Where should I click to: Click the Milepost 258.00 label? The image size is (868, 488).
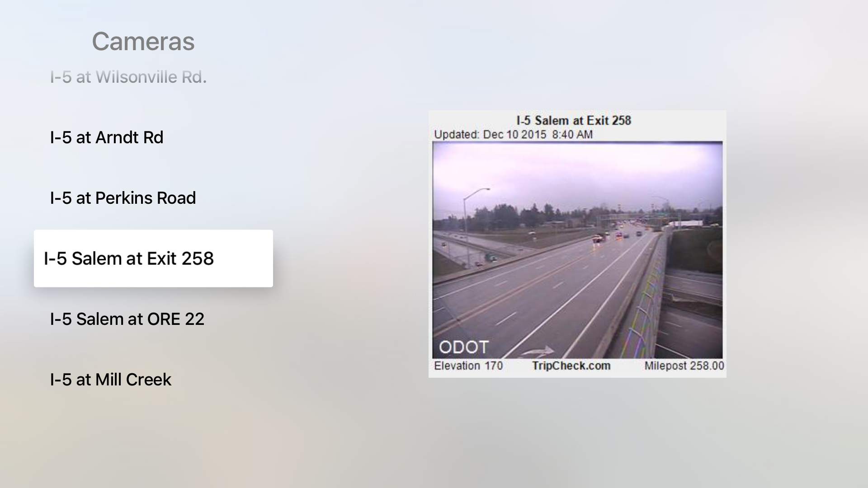(684, 366)
